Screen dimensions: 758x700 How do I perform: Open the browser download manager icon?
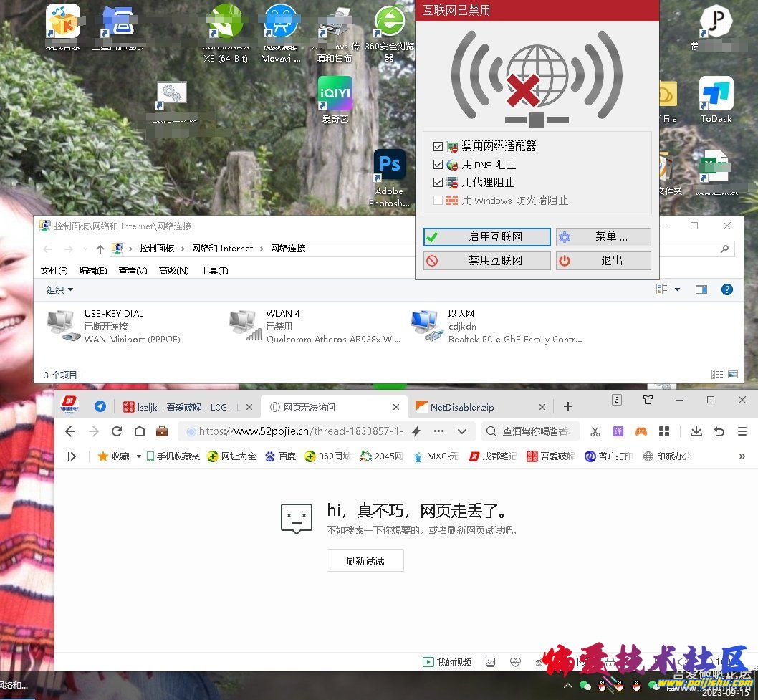tap(696, 431)
